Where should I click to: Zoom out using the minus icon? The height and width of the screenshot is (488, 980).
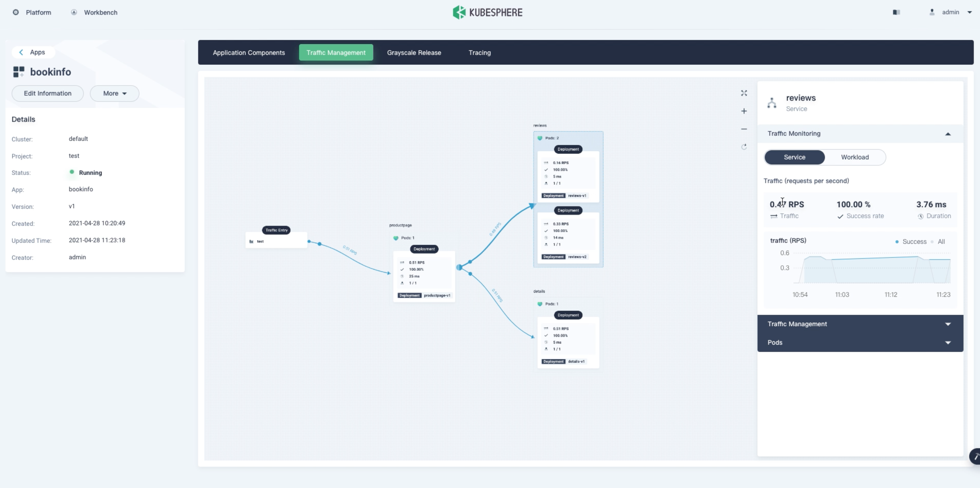point(744,129)
